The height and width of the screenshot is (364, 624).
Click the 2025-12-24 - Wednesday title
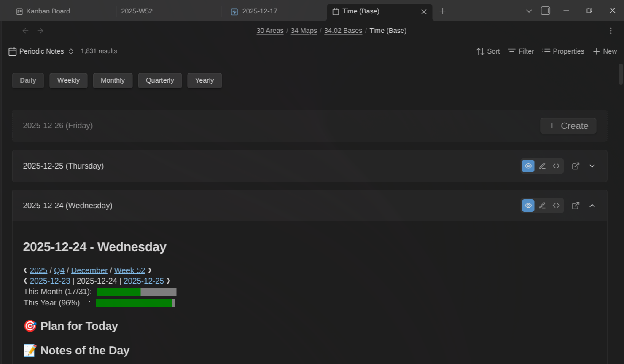click(x=94, y=247)
